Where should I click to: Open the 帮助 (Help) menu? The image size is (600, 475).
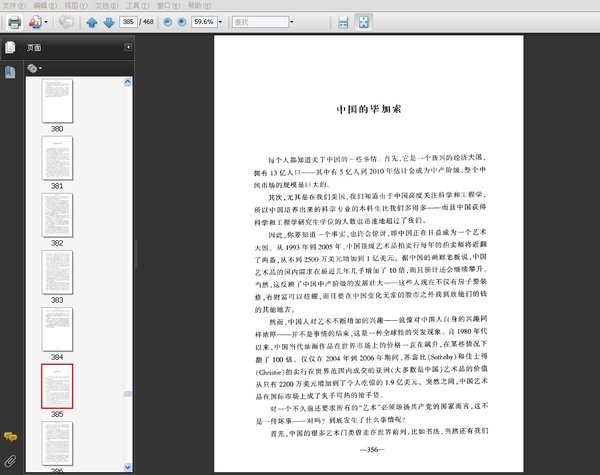(199, 5)
